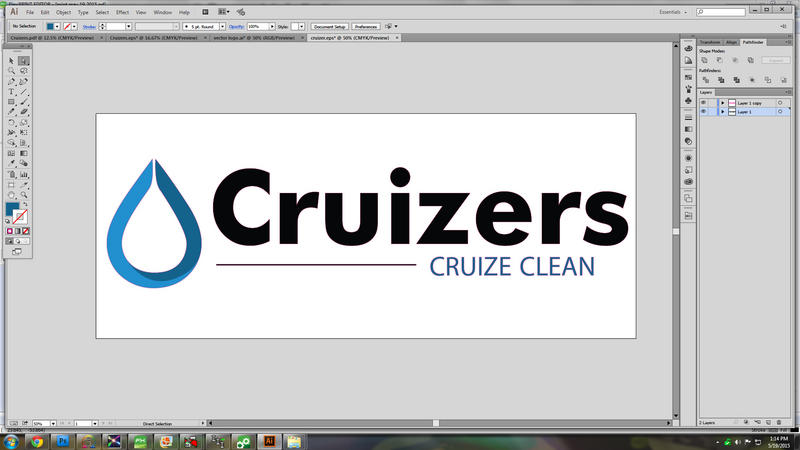Click the Document Setup button
The image size is (800, 450).
[330, 27]
